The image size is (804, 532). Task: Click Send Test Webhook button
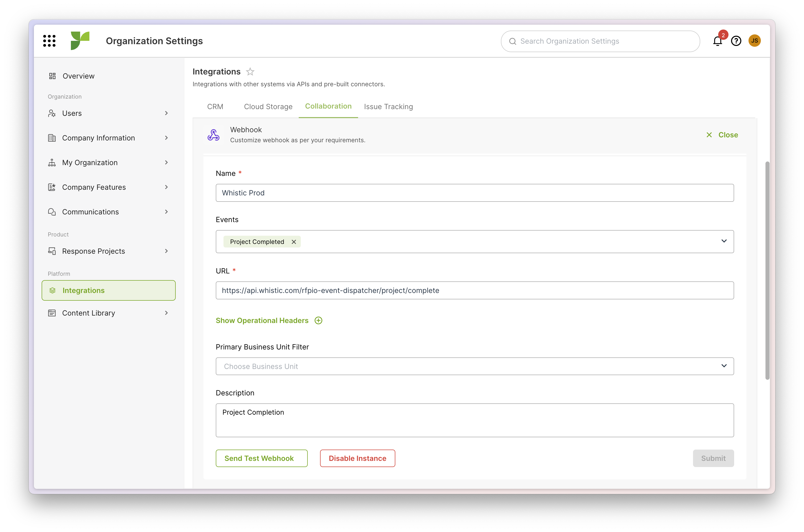tap(262, 458)
